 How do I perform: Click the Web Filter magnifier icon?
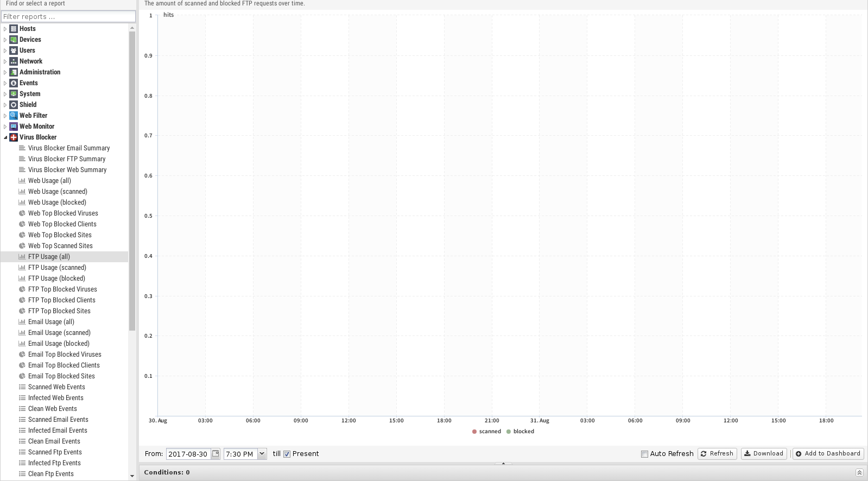[14, 116]
